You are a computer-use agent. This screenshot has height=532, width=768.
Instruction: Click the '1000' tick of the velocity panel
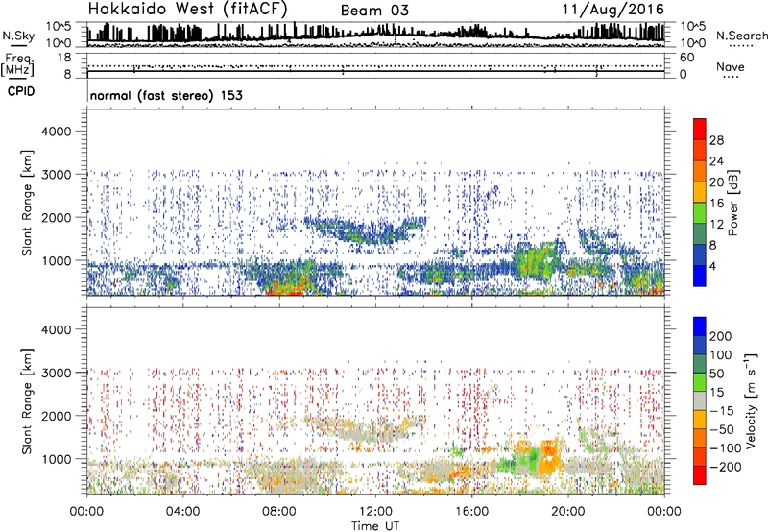click(x=56, y=459)
